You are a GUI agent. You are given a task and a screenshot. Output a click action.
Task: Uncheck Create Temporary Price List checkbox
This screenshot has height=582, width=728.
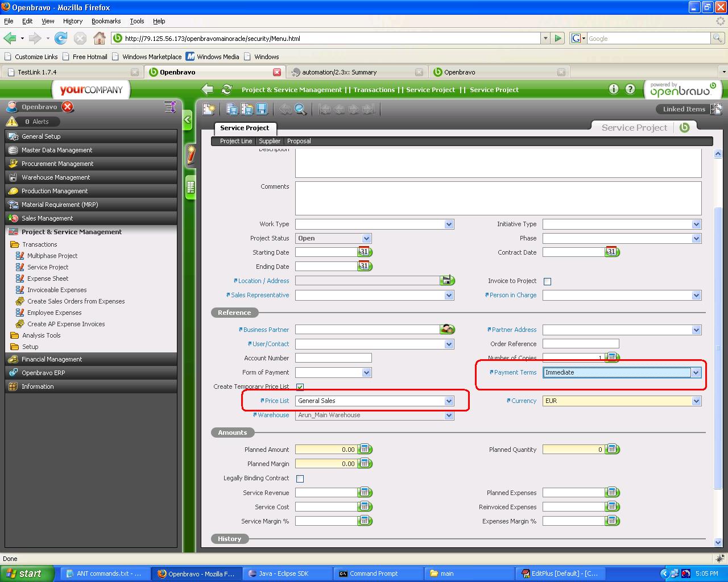[300, 387]
